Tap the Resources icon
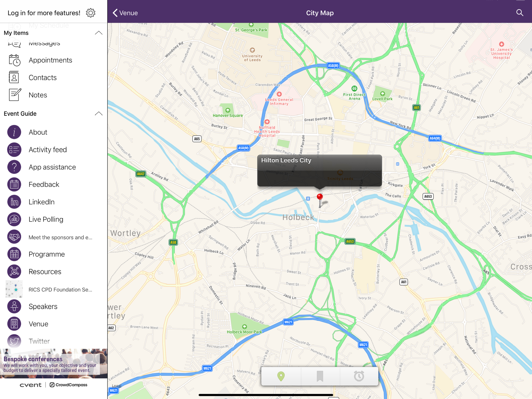Image resolution: width=532 pixels, height=399 pixels. (x=14, y=272)
